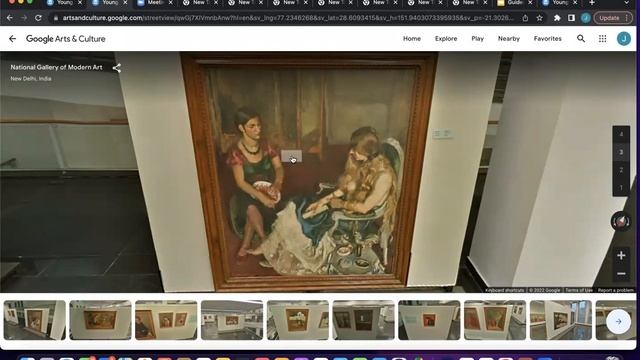Open the Favorites menu item
Image resolution: width=640 pixels, height=360 pixels.
547,38
